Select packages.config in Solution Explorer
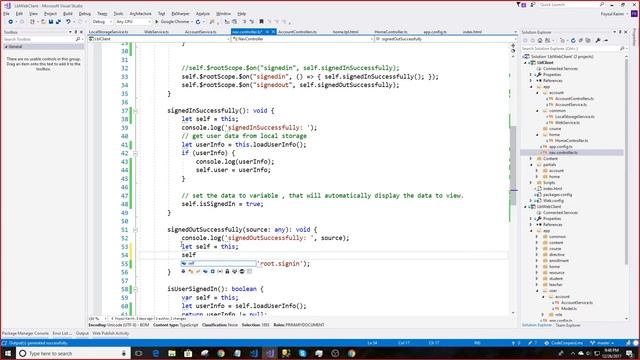 557,195
